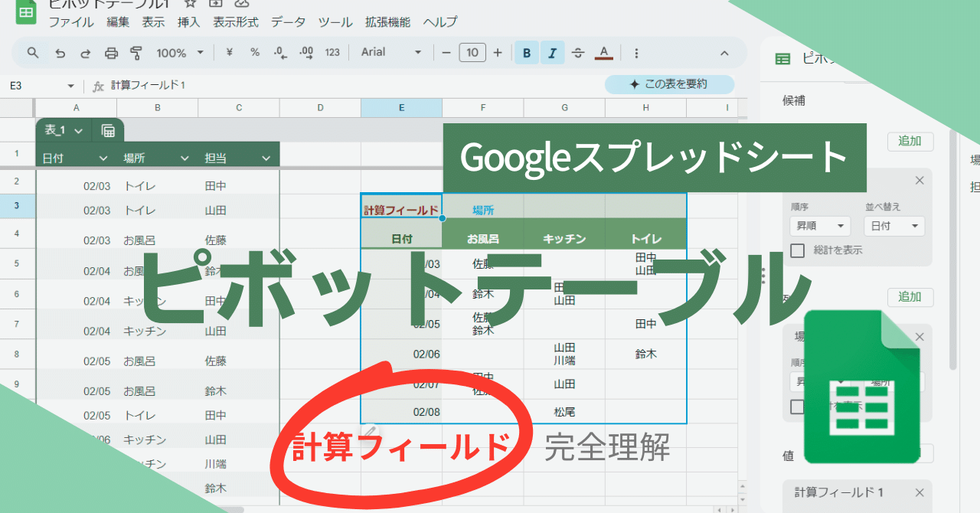980x513 pixels.
Task: Enable the 総計を表示 checkbox
Action: (797, 250)
